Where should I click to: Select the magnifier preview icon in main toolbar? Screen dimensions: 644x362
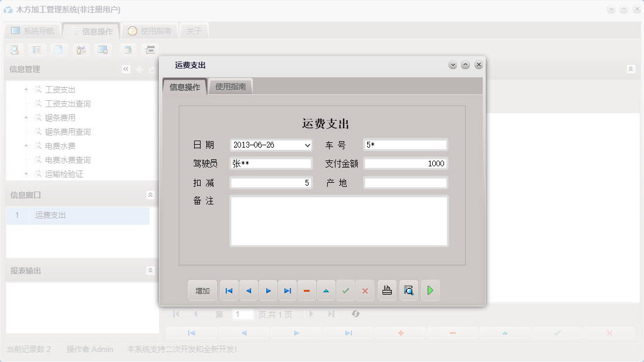click(x=14, y=50)
